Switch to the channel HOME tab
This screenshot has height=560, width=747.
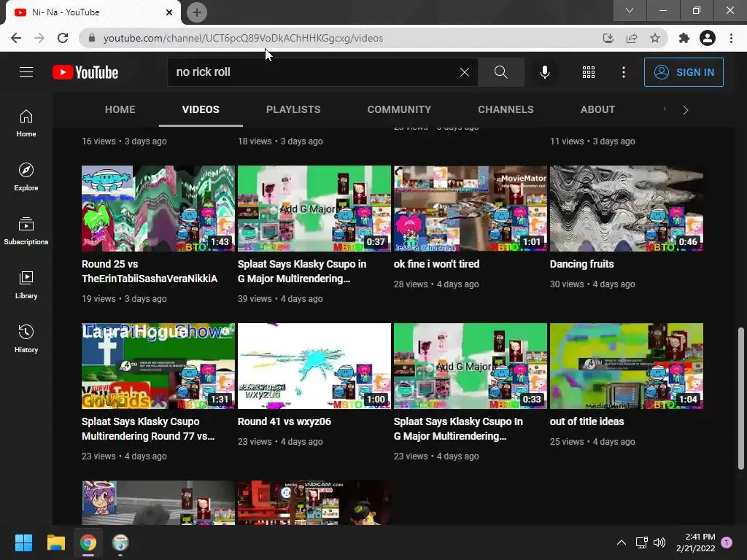tap(120, 109)
